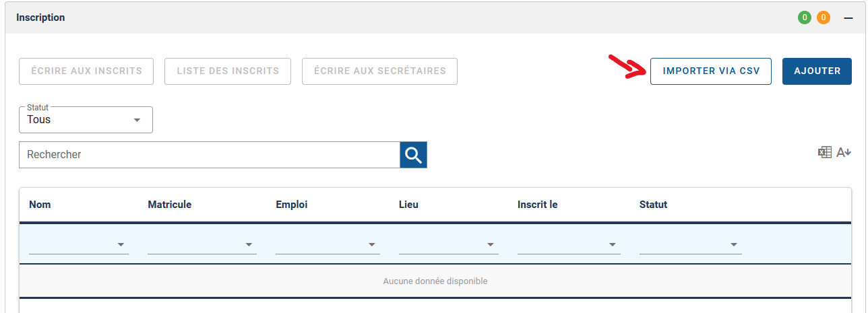868x313 pixels.
Task: Click the orange counter badge
Action: [823, 18]
